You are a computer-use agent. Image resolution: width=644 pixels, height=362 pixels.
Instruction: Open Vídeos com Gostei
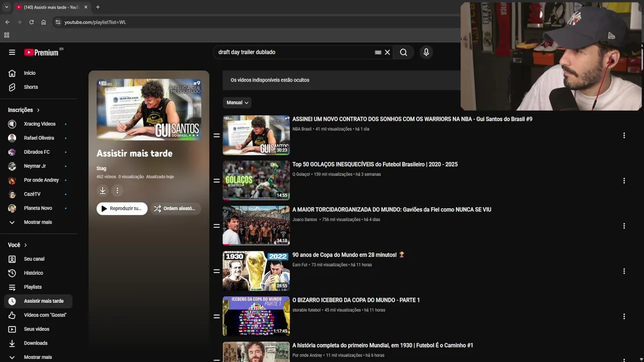(38, 315)
